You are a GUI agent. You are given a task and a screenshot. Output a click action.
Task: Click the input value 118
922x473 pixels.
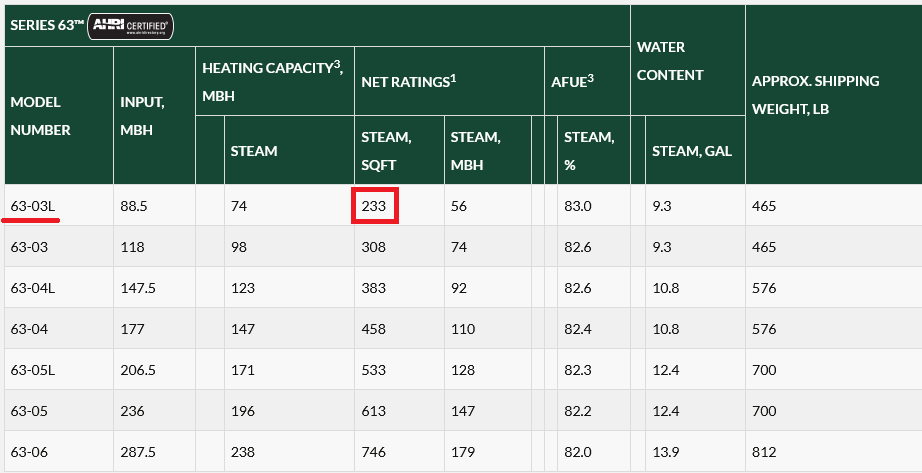132,247
